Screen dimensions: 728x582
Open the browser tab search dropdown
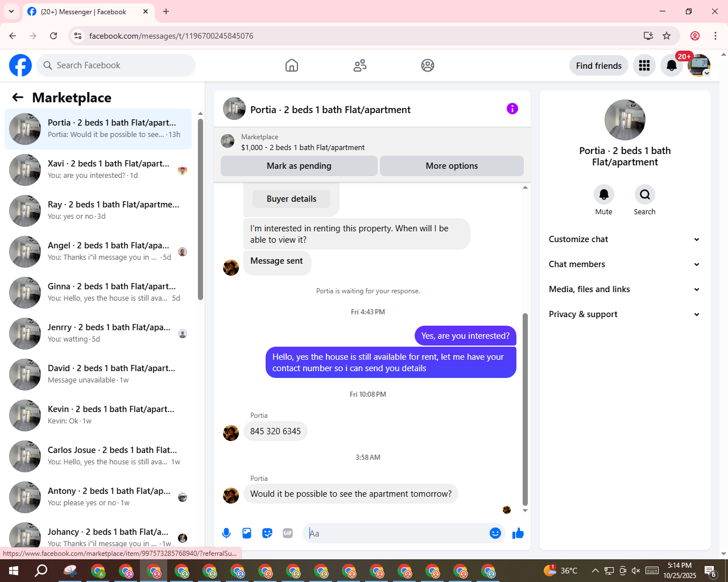coord(11,11)
